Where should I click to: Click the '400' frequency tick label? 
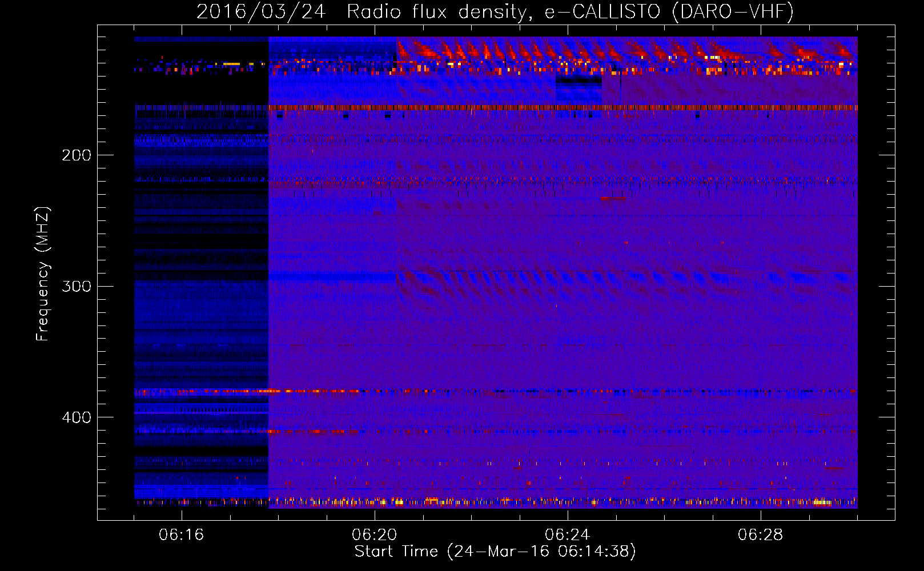76,417
